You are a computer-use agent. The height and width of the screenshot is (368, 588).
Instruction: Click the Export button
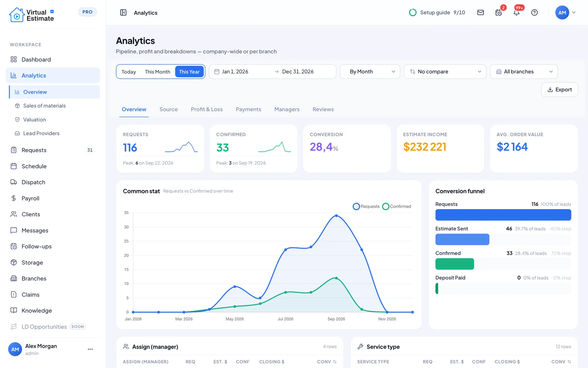pyautogui.click(x=559, y=90)
